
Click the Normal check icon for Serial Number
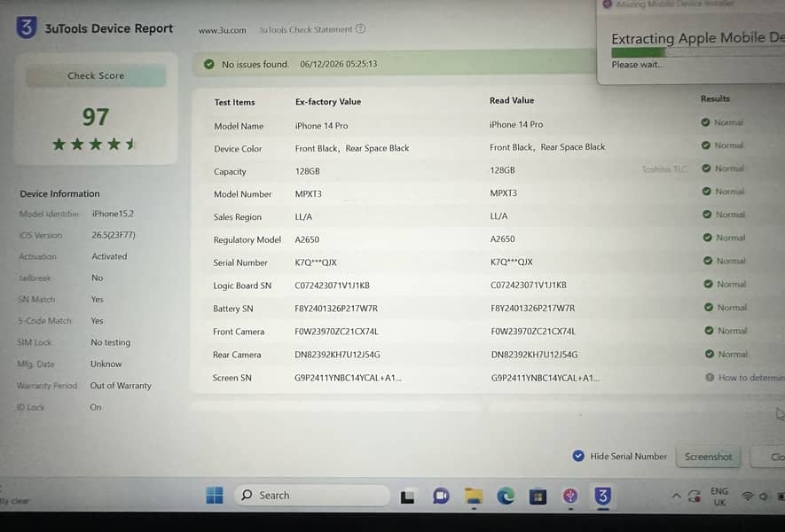[708, 261]
